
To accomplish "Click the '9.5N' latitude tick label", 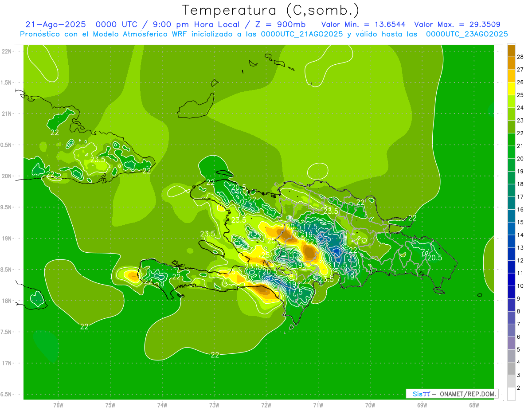I will coord(6,207).
